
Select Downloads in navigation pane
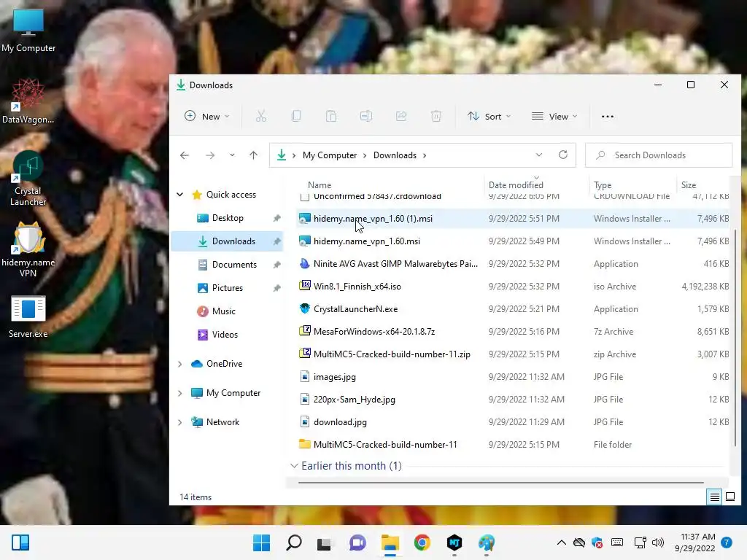pos(228,241)
